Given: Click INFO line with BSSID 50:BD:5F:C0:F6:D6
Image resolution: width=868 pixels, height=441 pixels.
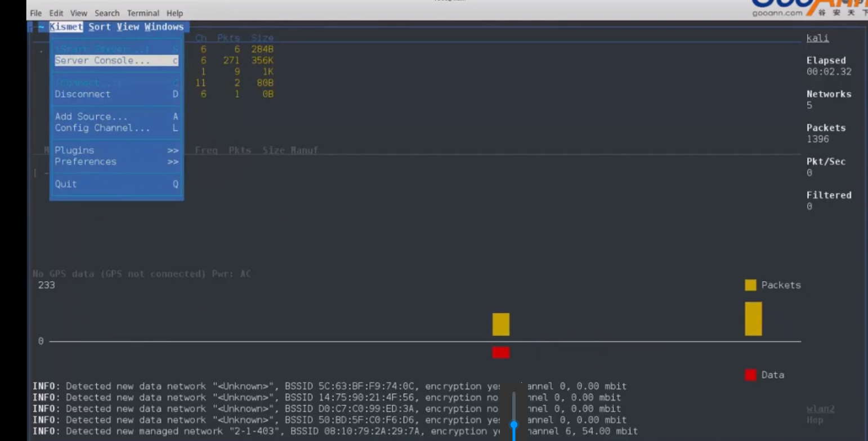Looking at the screenshot, I should tap(329, 420).
